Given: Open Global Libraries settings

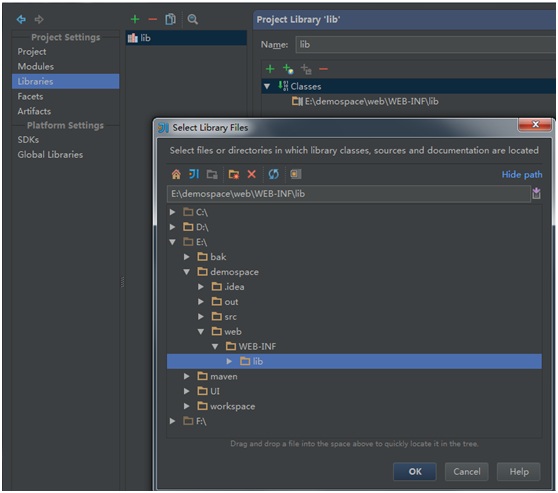Looking at the screenshot, I should [50, 155].
